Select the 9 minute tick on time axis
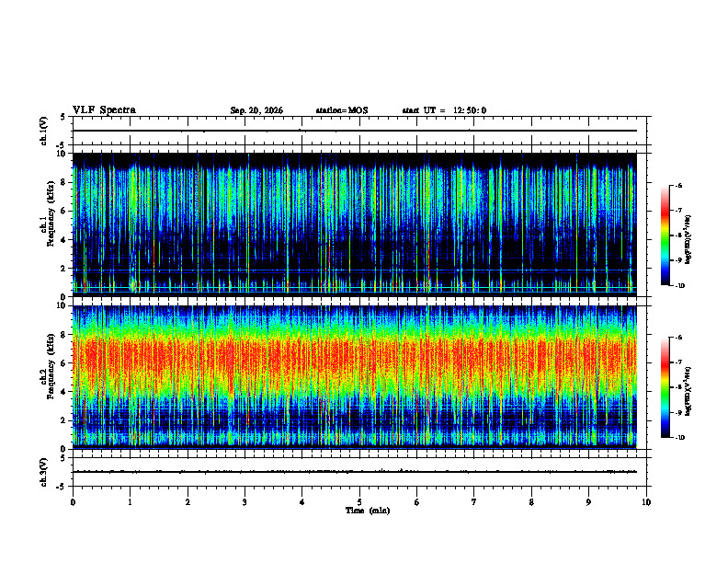 [x=588, y=502]
